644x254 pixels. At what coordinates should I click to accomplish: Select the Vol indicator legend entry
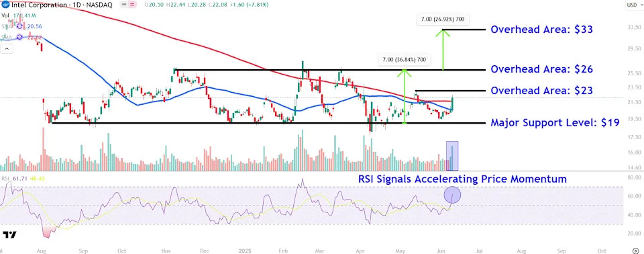[x=5, y=15]
